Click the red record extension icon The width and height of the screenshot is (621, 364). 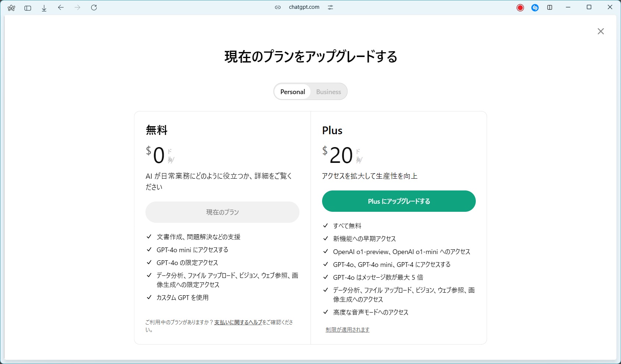tap(520, 8)
